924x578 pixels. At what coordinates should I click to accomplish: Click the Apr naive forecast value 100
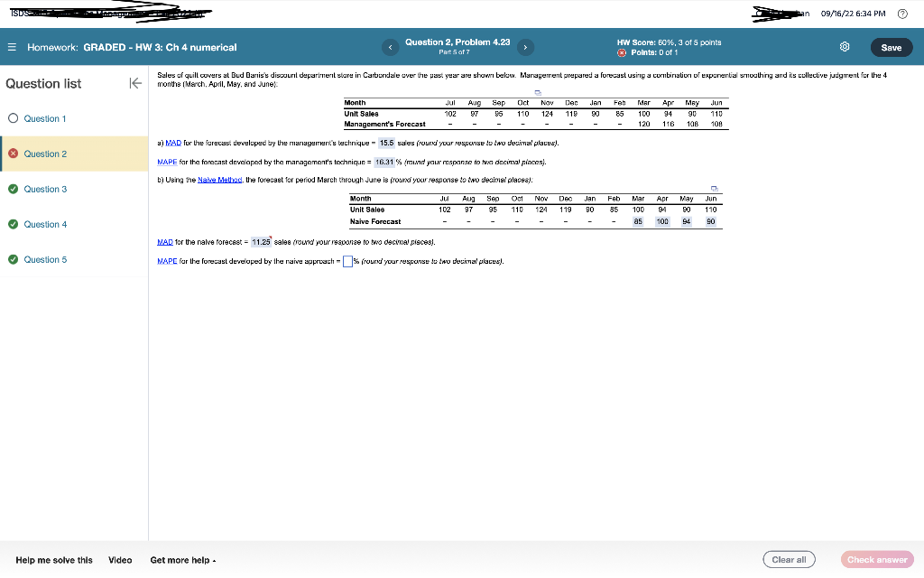pyautogui.click(x=662, y=222)
